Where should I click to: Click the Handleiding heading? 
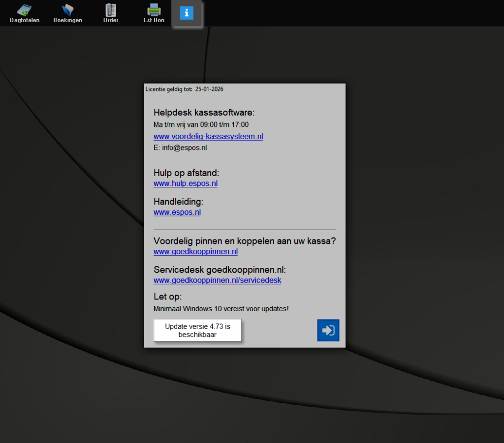pos(178,202)
